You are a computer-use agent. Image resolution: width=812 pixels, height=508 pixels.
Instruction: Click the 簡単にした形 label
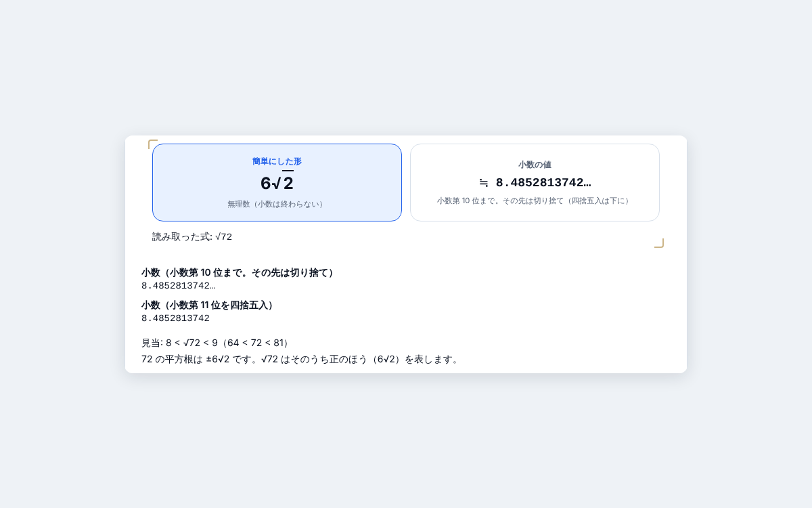[x=277, y=161]
